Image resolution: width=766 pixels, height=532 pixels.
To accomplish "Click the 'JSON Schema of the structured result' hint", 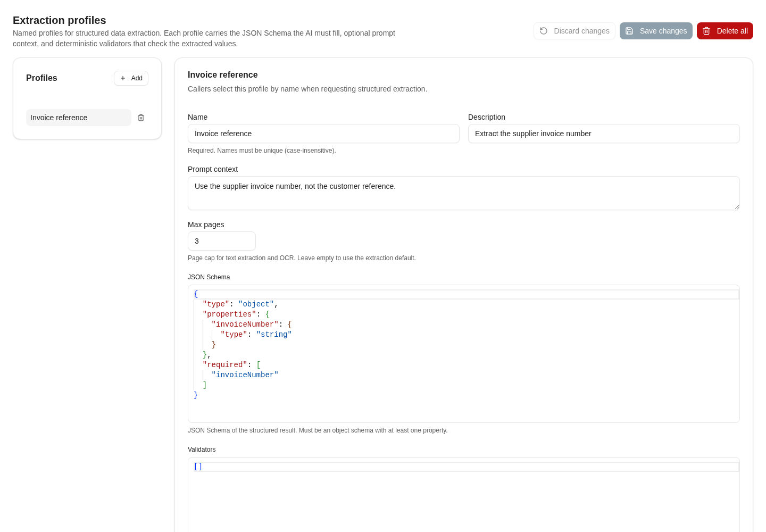I will [318, 430].
